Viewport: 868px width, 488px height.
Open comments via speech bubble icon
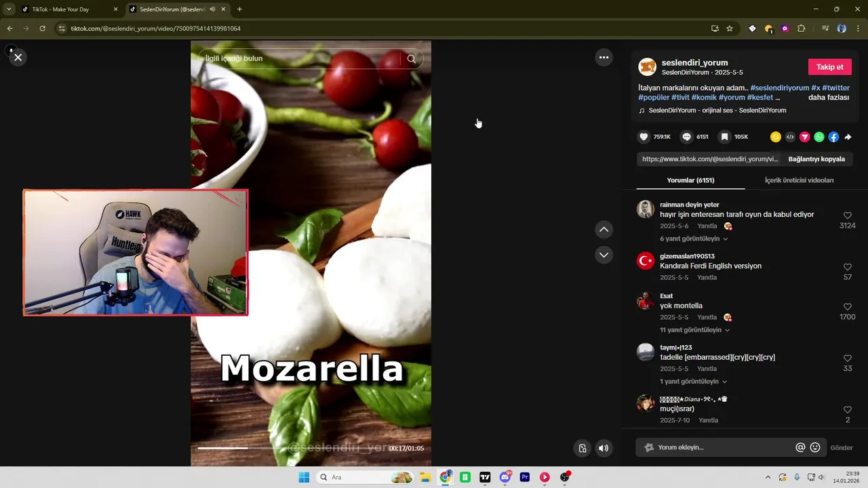click(686, 137)
